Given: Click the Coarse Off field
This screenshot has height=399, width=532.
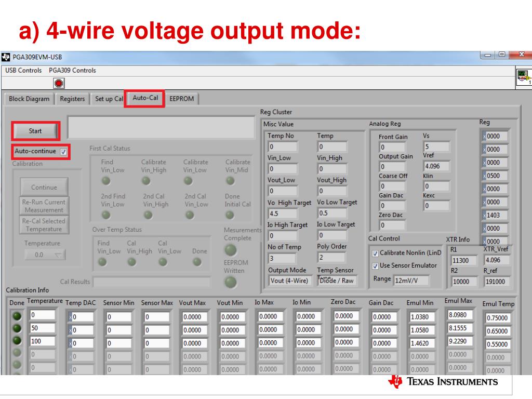Looking at the screenshot, I should [392, 186].
